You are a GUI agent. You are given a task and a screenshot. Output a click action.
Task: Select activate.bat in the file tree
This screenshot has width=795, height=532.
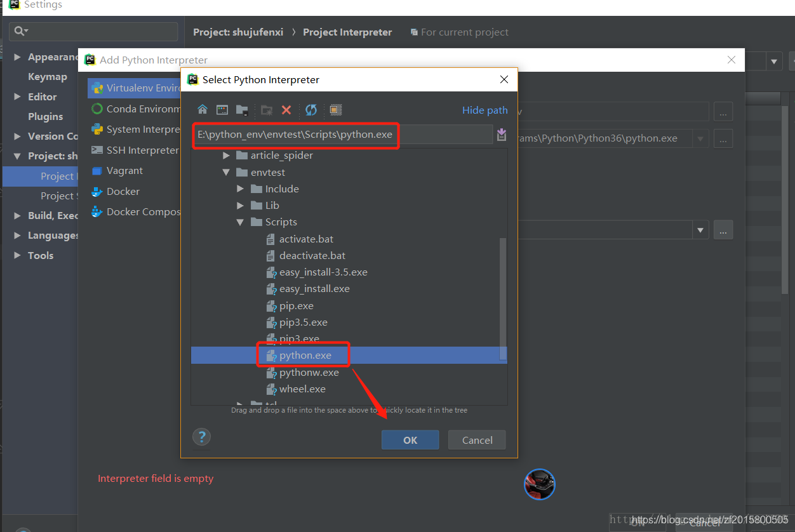pyautogui.click(x=306, y=239)
